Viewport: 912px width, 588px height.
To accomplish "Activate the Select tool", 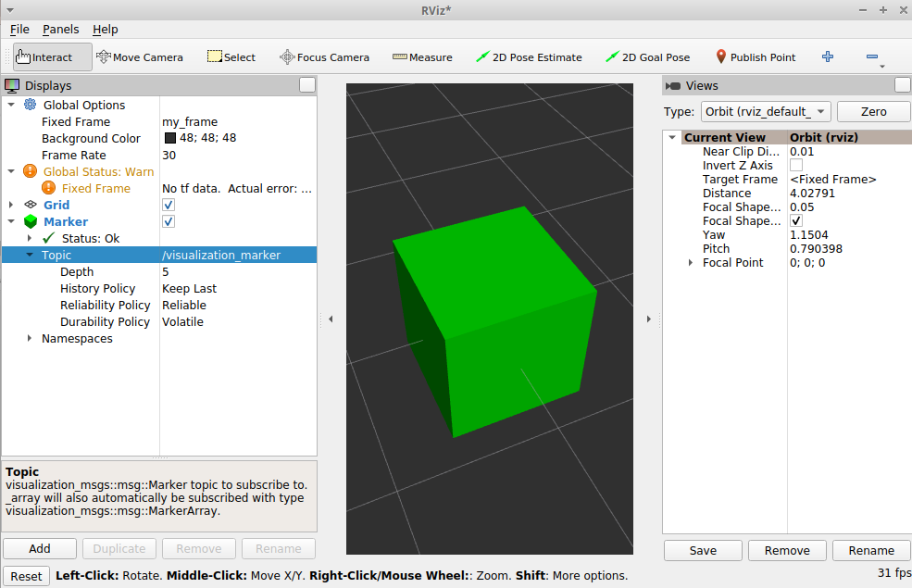I will coord(231,57).
